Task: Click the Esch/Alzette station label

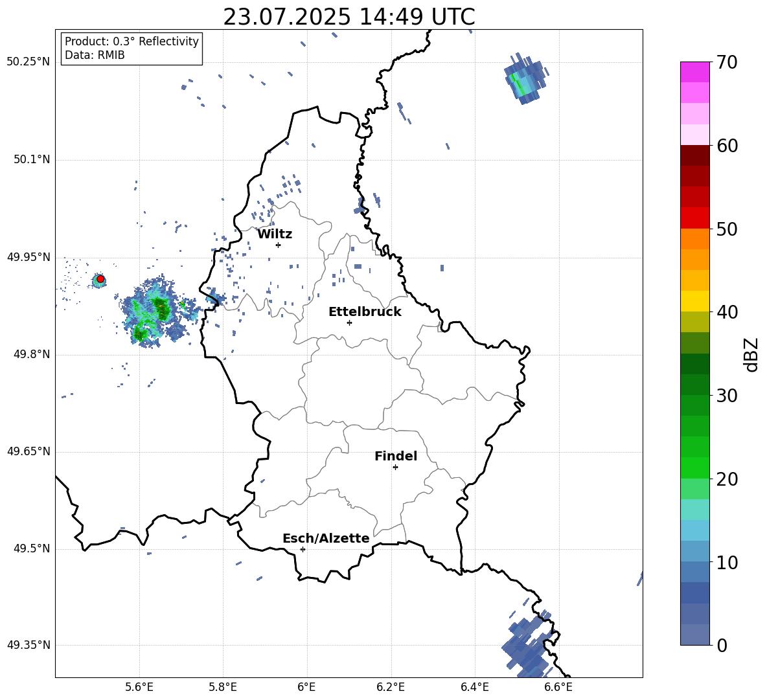Action: click(x=326, y=538)
